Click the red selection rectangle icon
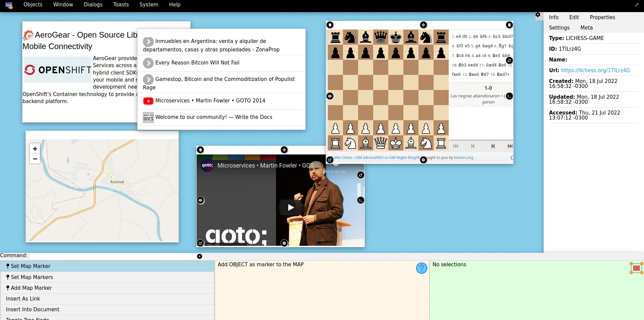 [x=636, y=268]
